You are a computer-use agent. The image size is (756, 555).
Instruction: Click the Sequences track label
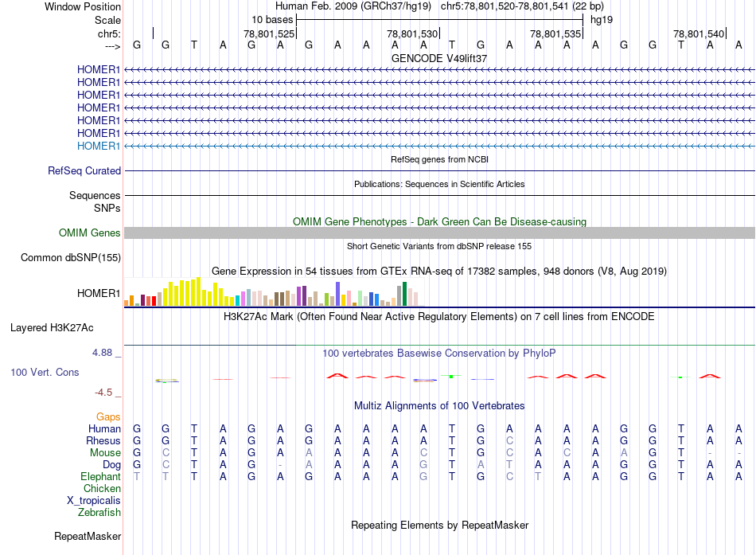point(95,195)
